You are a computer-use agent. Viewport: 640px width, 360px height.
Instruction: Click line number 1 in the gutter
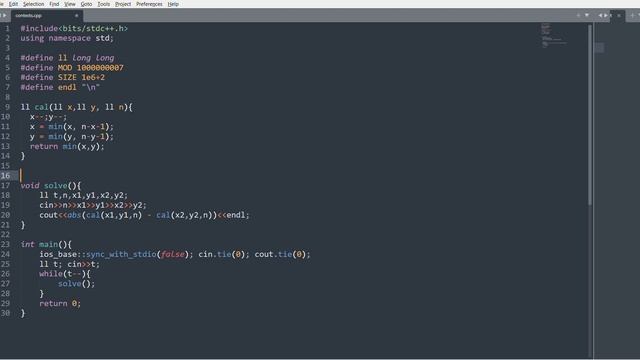pyautogui.click(x=7, y=29)
